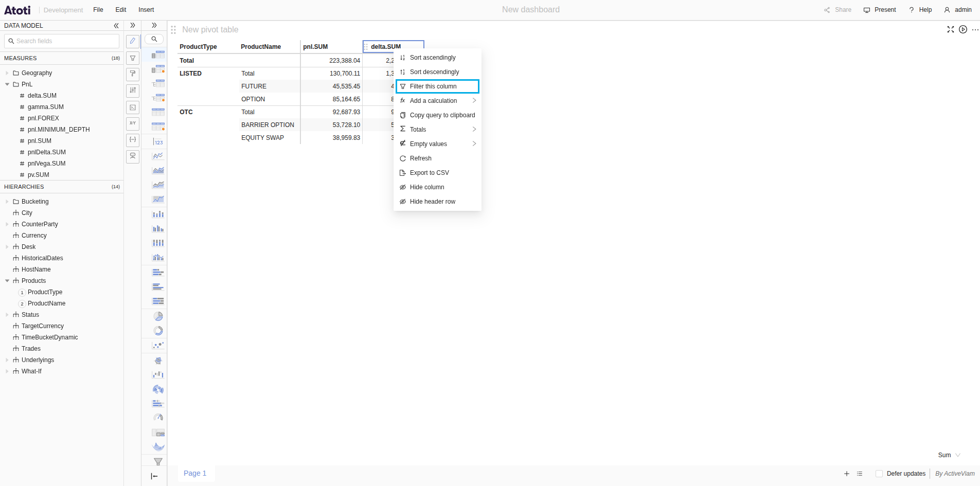Open the admin user menu
The width and height of the screenshot is (980, 486).
958,10
